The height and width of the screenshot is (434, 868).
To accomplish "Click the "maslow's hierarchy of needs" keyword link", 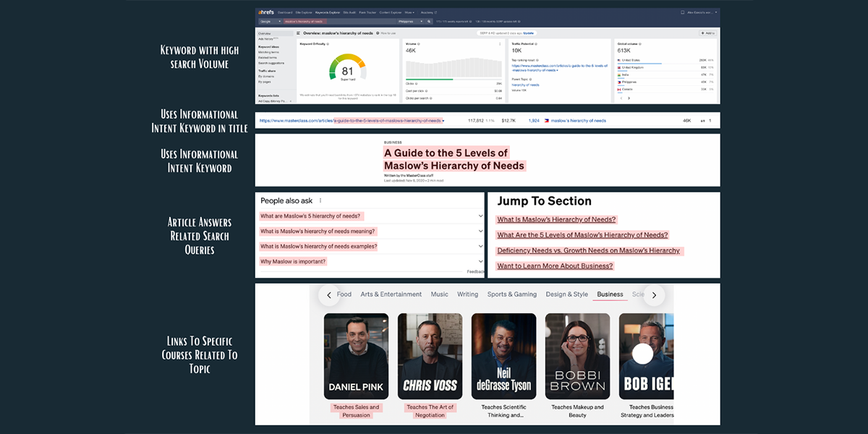I will click(579, 121).
